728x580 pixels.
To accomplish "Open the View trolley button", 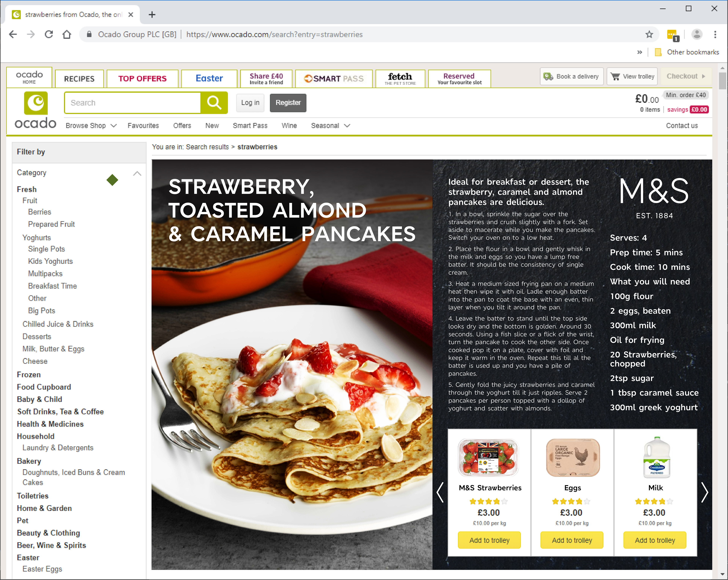I will (x=632, y=76).
